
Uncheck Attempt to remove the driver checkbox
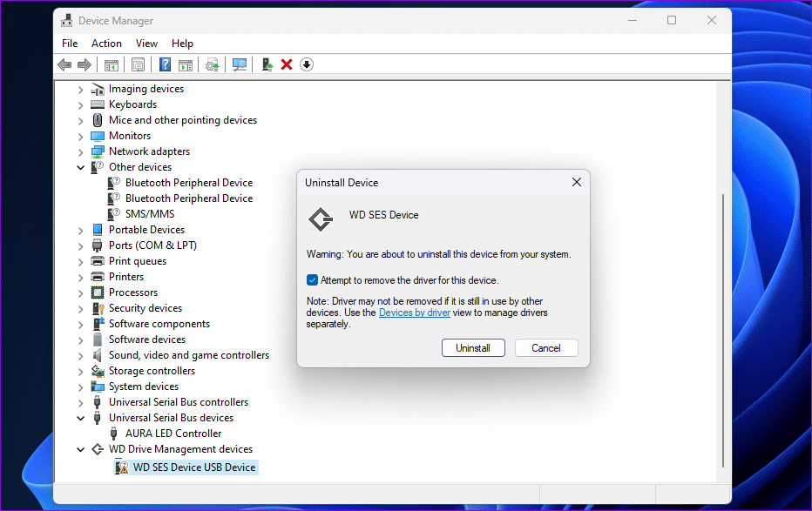tap(312, 280)
